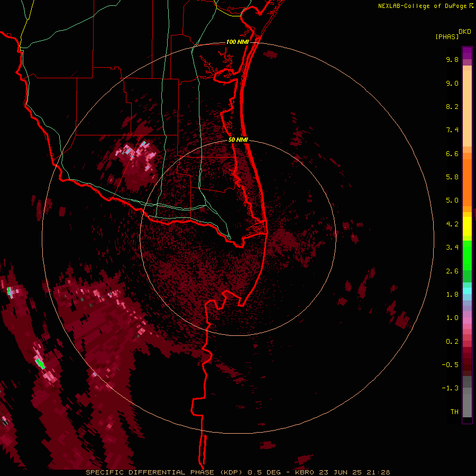Click the 1.8 scale value
The width and height of the screenshot is (476, 476).
click(452, 295)
